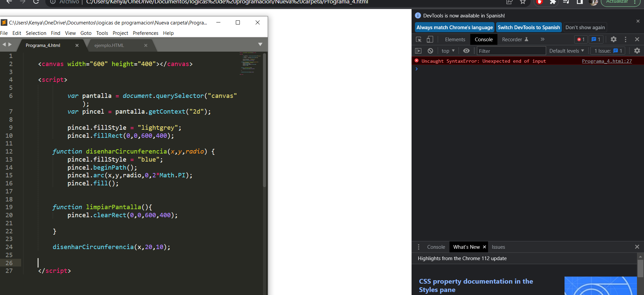The height and width of the screenshot is (295, 644).
Task: Open the CSS property documentation link
Action: click(x=476, y=285)
